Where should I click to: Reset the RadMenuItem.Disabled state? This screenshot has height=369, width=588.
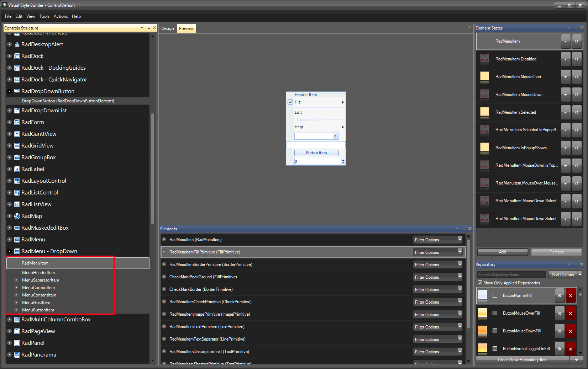pos(577,59)
